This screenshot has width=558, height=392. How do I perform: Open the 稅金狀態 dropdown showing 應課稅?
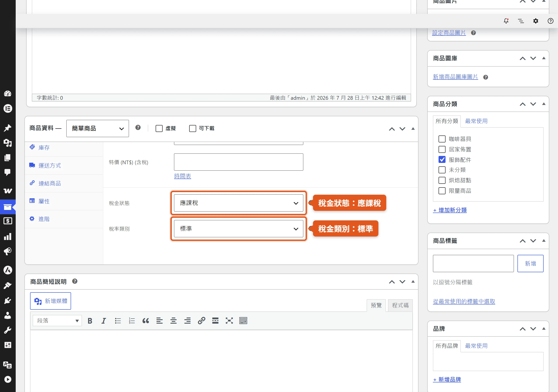tap(238, 203)
